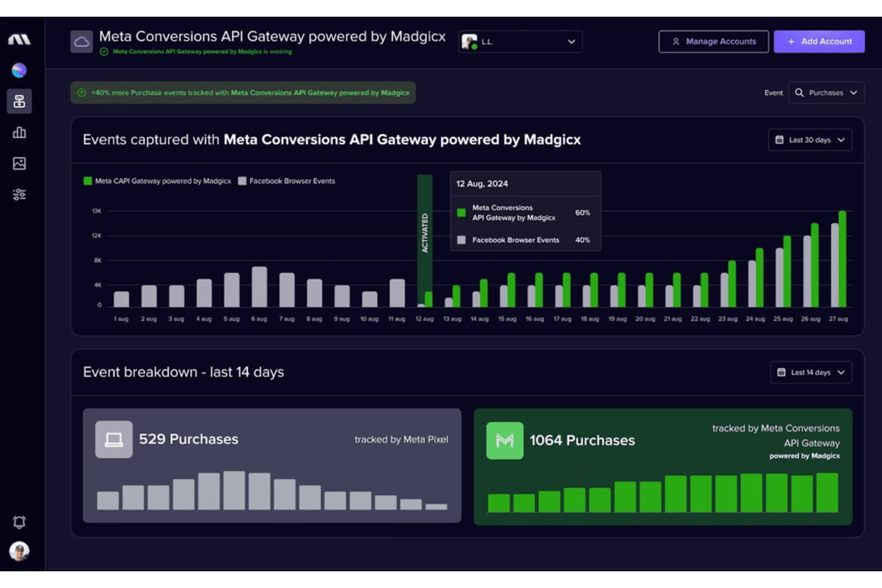This screenshot has height=588, width=882.
Task: Click the magnifier icon in Event selector
Action: point(799,92)
